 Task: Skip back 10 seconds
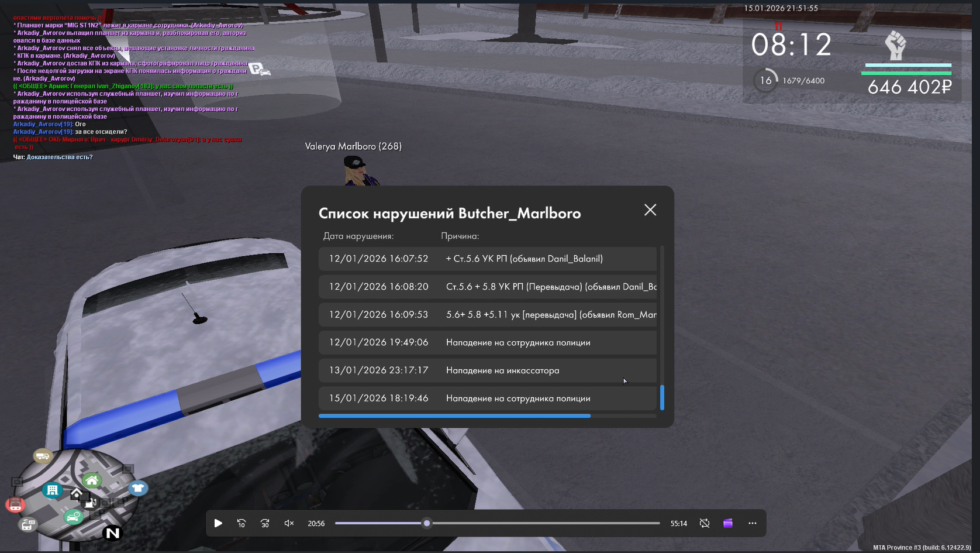click(x=241, y=523)
